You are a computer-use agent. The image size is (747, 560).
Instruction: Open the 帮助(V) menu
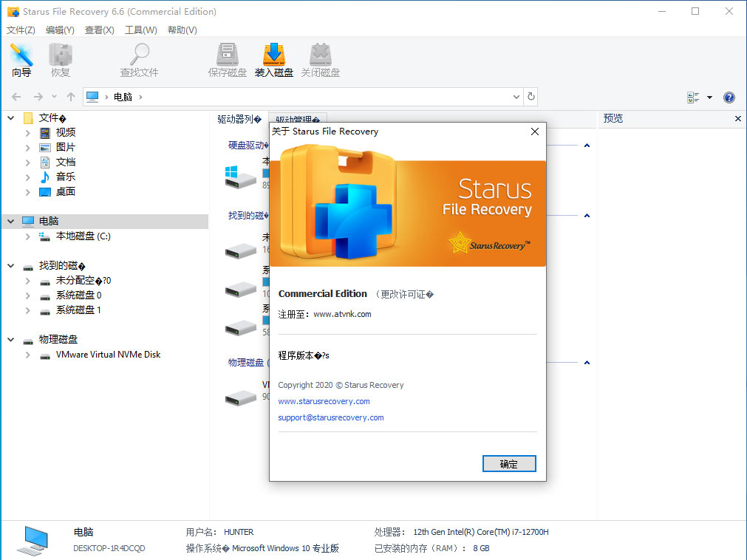click(183, 30)
